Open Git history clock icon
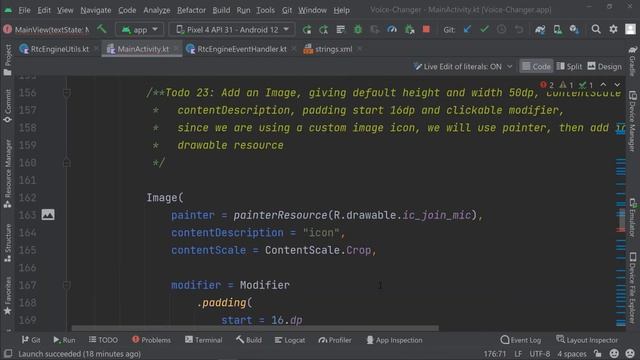 (501, 29)
